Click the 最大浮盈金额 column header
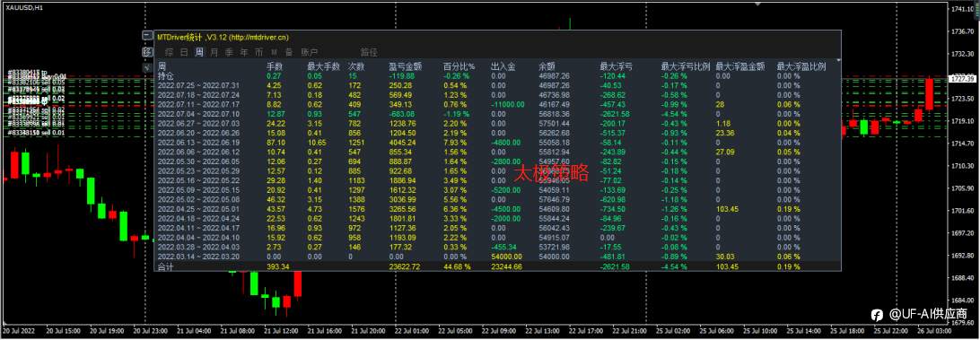The width and height of the screenshot is (980, 340). pyautogui.click(x=740, y=65)
